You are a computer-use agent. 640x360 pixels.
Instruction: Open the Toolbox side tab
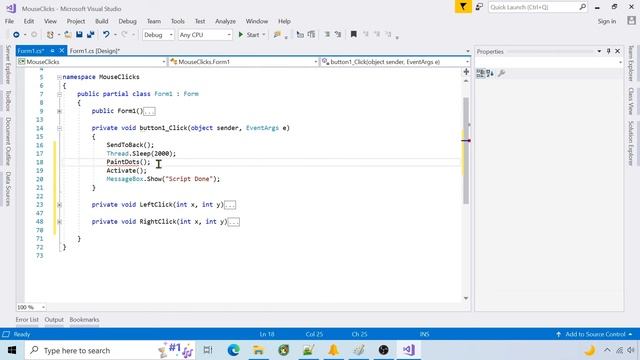pos(8,100)
